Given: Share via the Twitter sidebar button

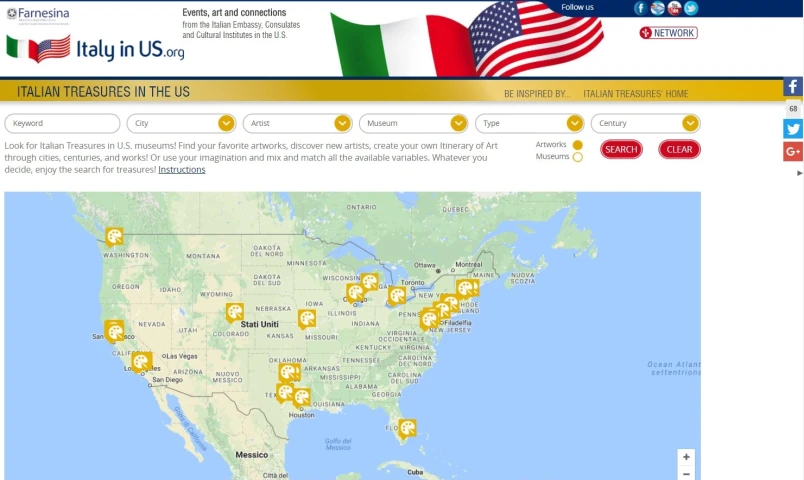Looking at the screenshot, I should pos(792,129).
